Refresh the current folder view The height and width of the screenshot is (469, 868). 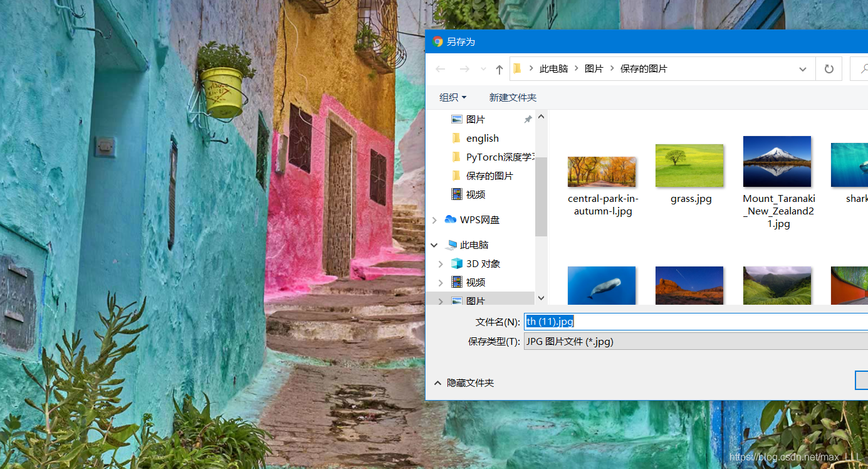828,69
